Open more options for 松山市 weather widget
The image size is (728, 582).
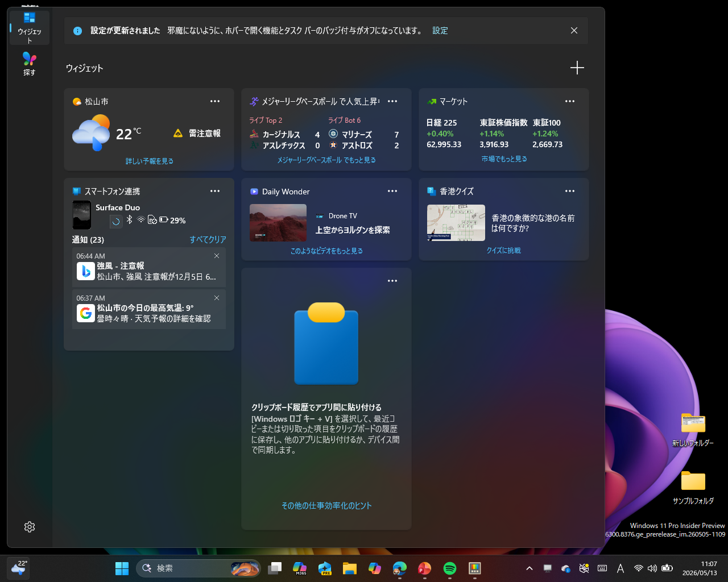pyautogui.click(x=215, y=101)
